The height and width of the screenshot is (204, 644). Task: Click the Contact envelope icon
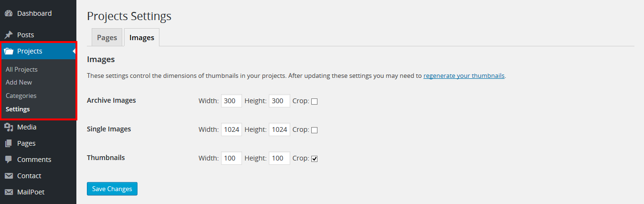pos(9,176)
